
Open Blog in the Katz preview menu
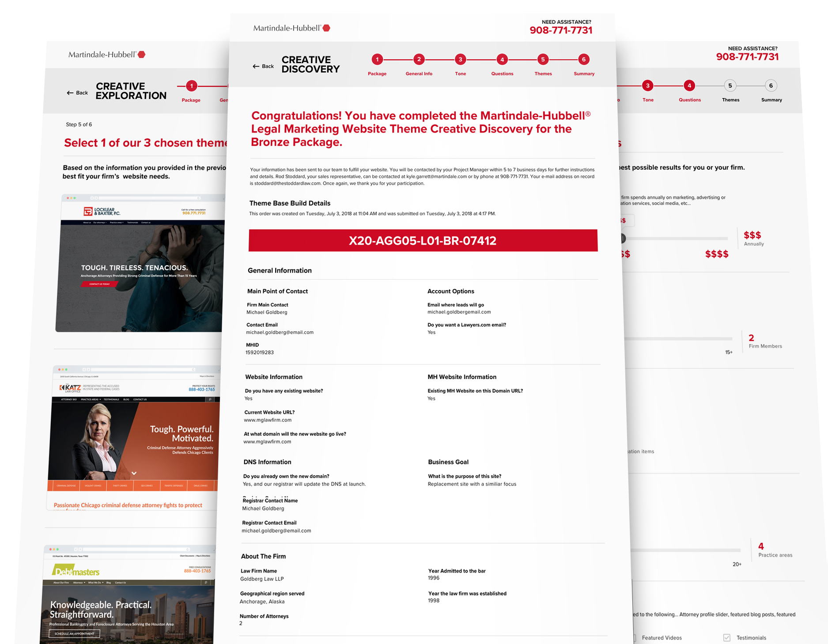tap(126, 399)
